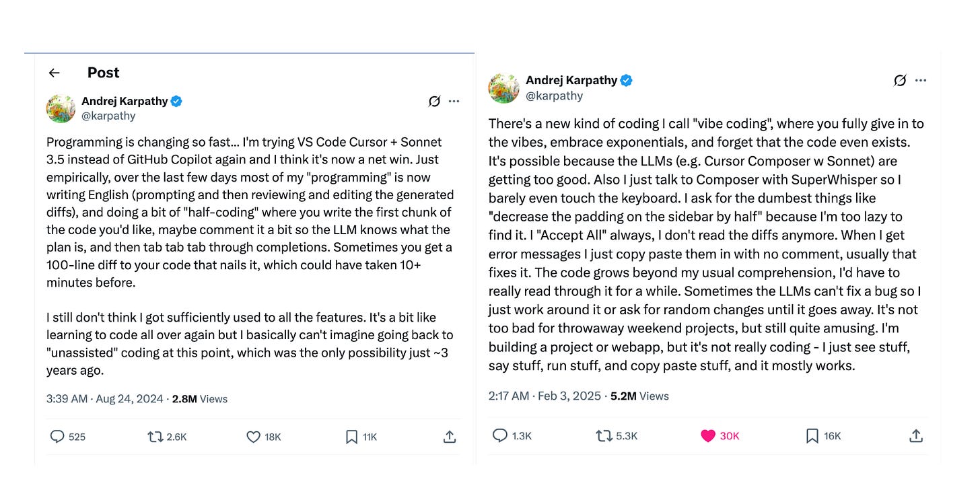Open Andrej Karpathy's avatar on the left post
Viewport: 980px width, 504px height.
click(x=61, y=108)
